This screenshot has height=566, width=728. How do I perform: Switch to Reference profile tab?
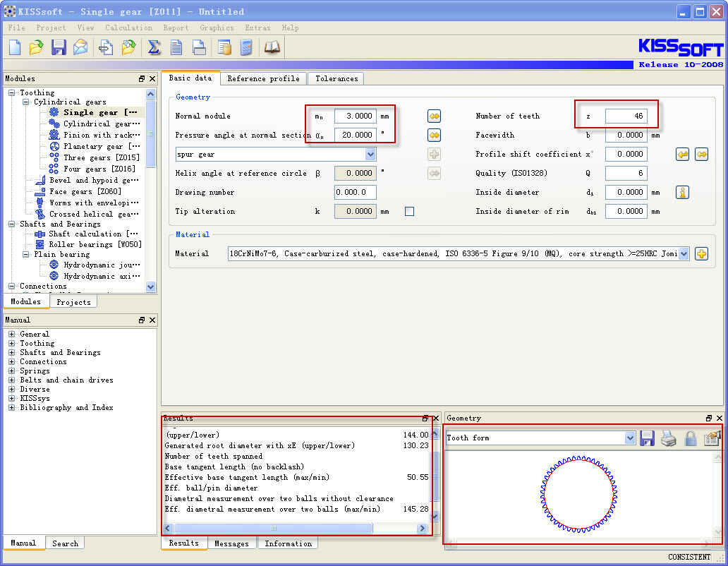(263, 79)
